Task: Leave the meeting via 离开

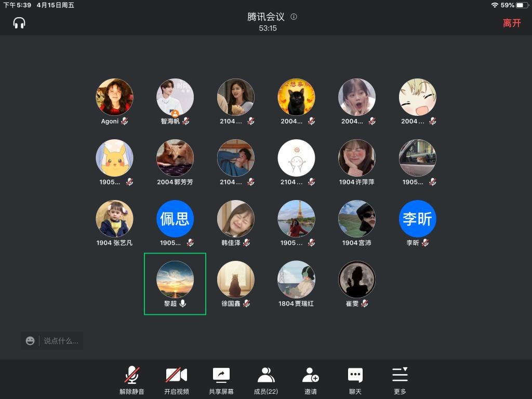Action: [x=511, y=23]
